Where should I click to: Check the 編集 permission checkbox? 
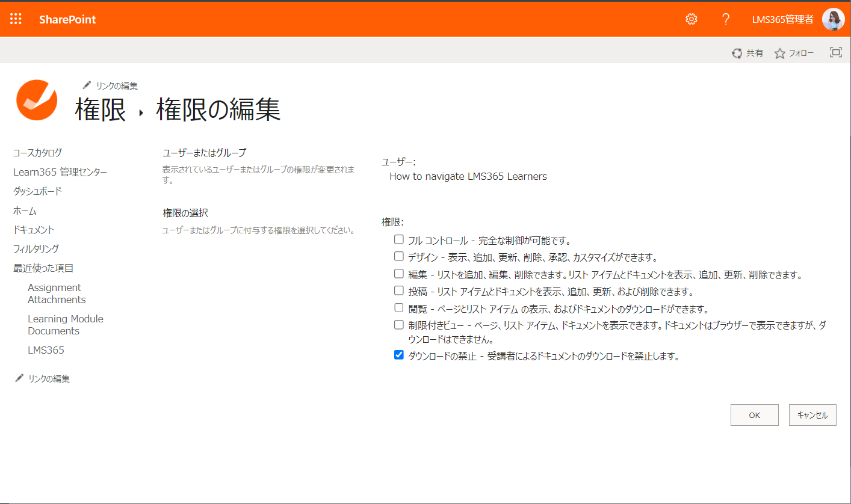(x=398, y=274)
